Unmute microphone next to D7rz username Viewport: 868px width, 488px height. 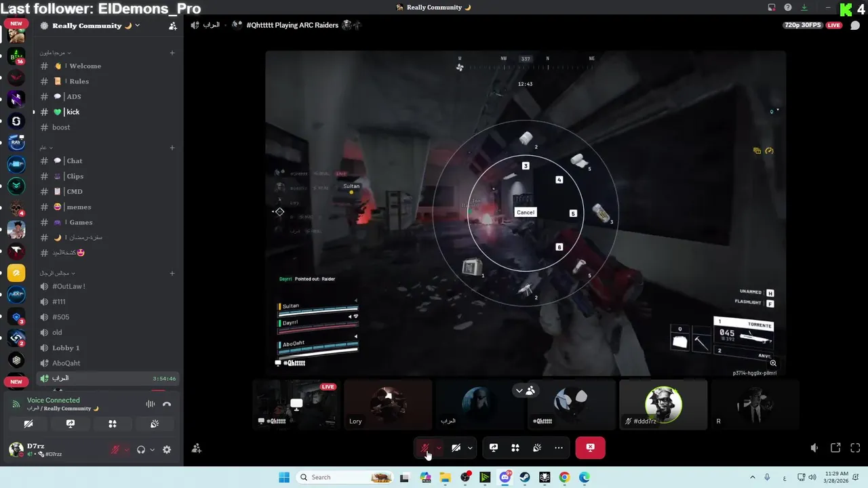click(x=116, y=449)
